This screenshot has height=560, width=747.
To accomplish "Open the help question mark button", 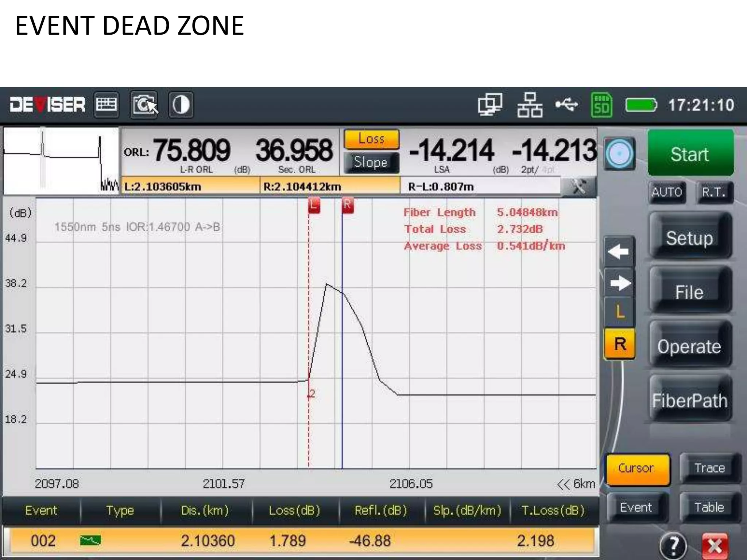I will [x=673, y=545].
